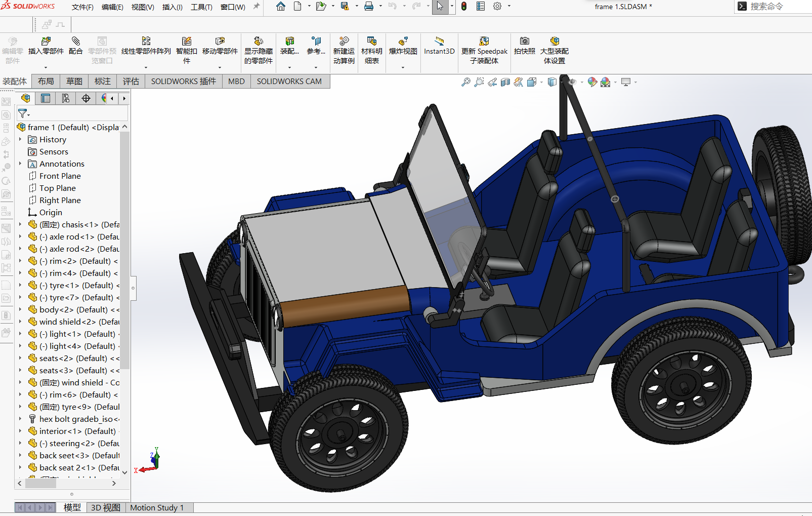Open the 工具(T) menu

[201, 7]
